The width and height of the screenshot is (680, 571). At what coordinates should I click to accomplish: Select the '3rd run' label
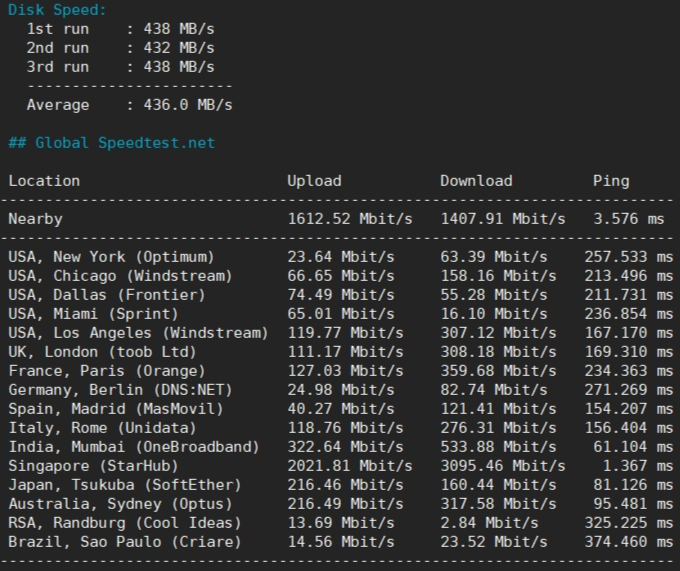tap(58, 67)
